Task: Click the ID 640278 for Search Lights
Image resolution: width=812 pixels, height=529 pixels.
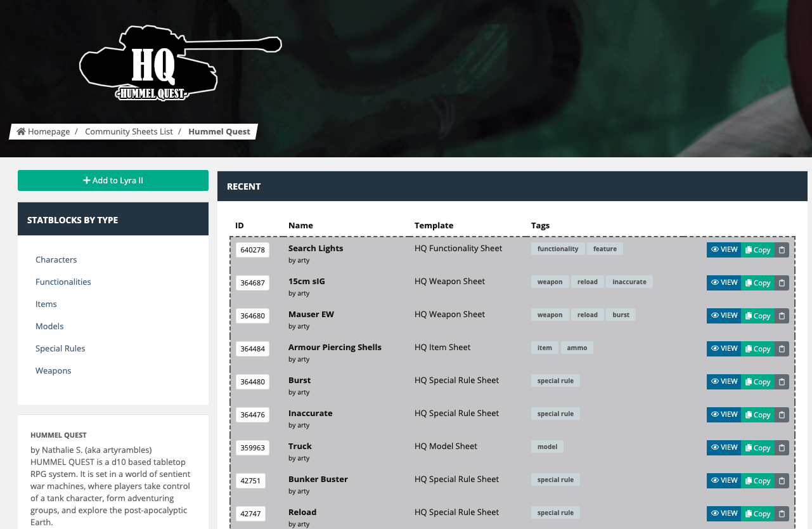Action: point(252,249)
